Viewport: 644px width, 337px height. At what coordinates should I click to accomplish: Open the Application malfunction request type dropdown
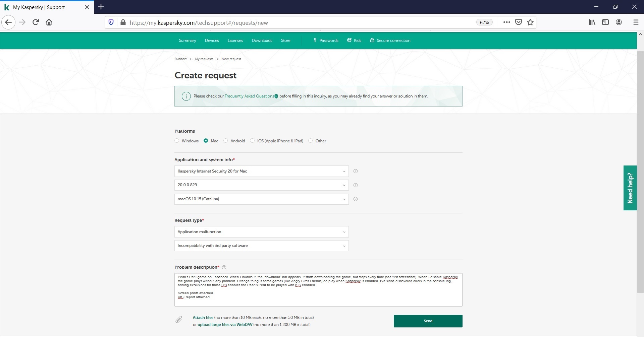point(261,232)
